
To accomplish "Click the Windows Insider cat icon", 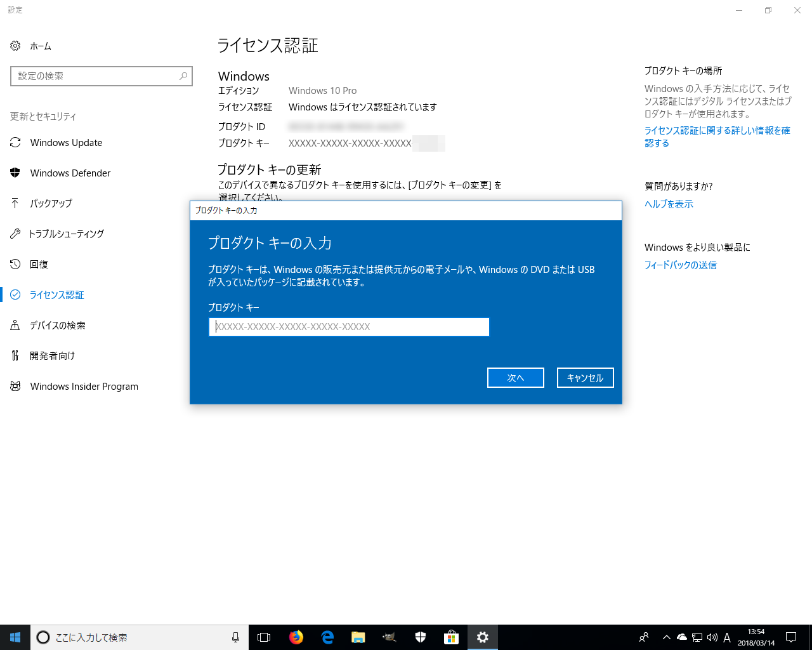I will click(x=15, y=386).
